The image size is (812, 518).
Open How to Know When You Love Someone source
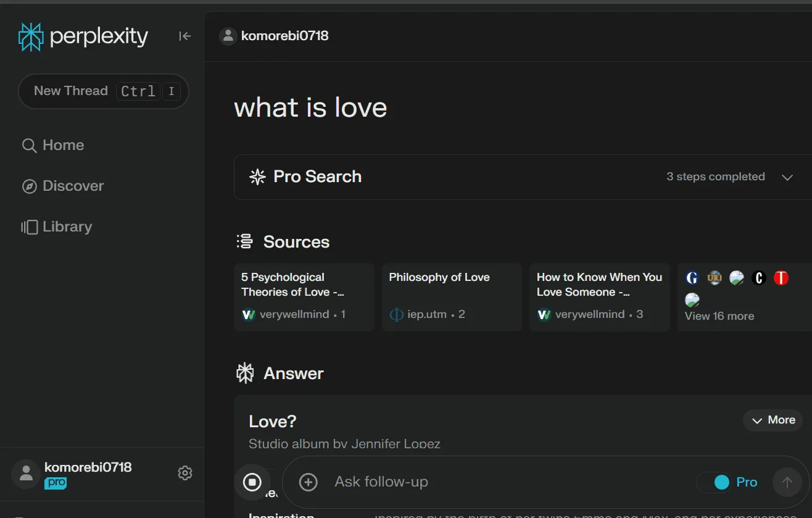pyautogui.click(x=600, y=297)
